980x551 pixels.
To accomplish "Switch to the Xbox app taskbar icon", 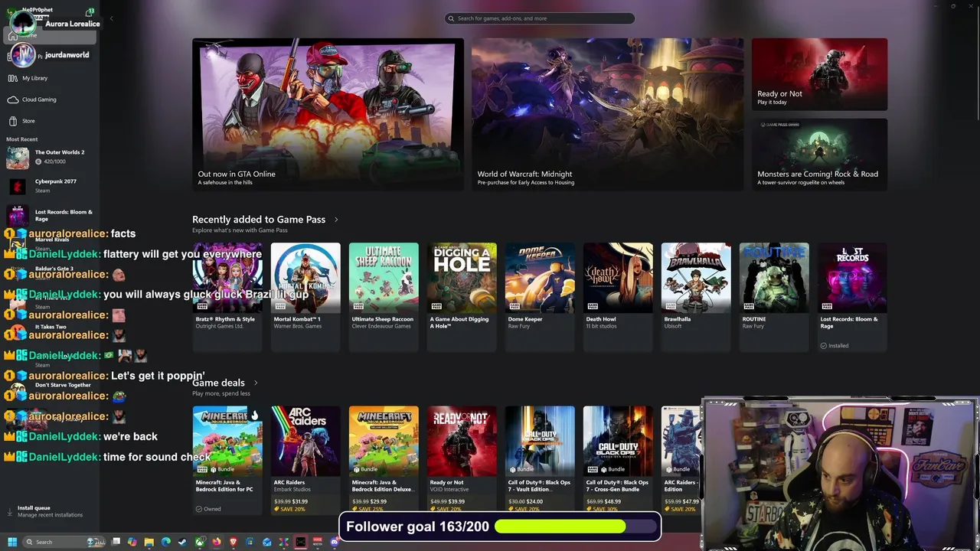I will (200, 542).
